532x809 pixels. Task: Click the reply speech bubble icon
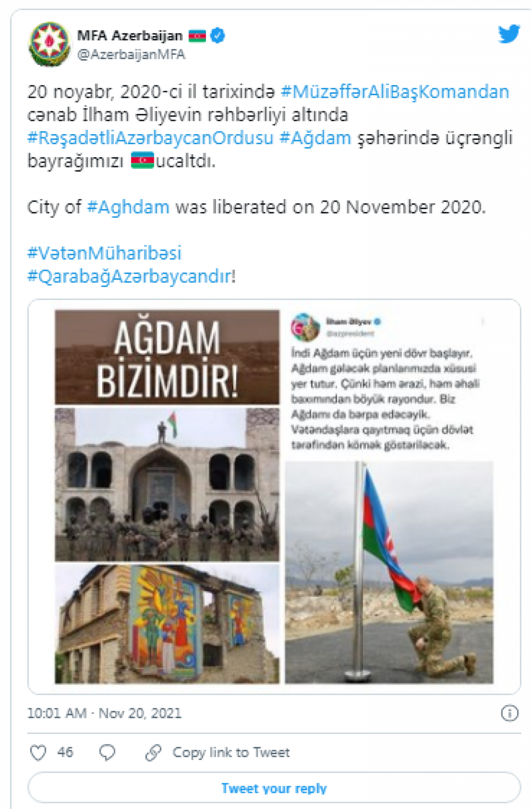click(x=107, y=753)
